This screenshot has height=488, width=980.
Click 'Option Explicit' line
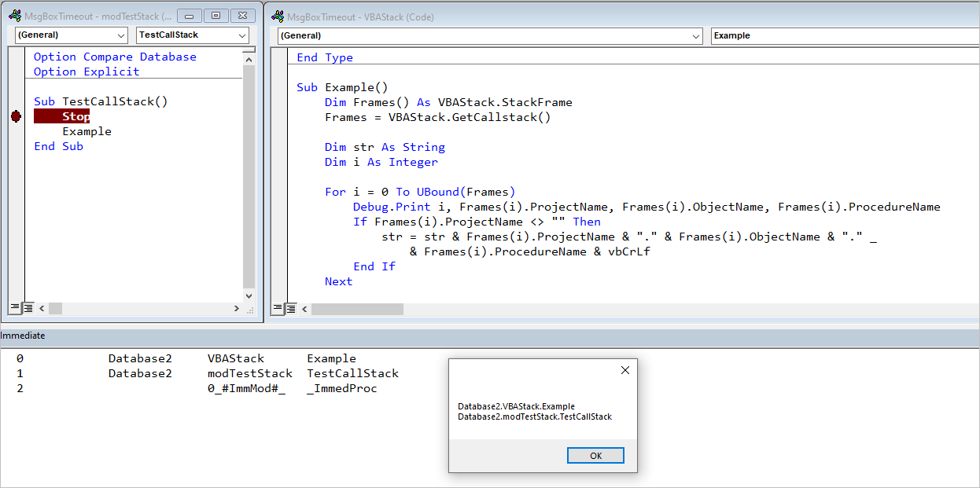(87, 72)
